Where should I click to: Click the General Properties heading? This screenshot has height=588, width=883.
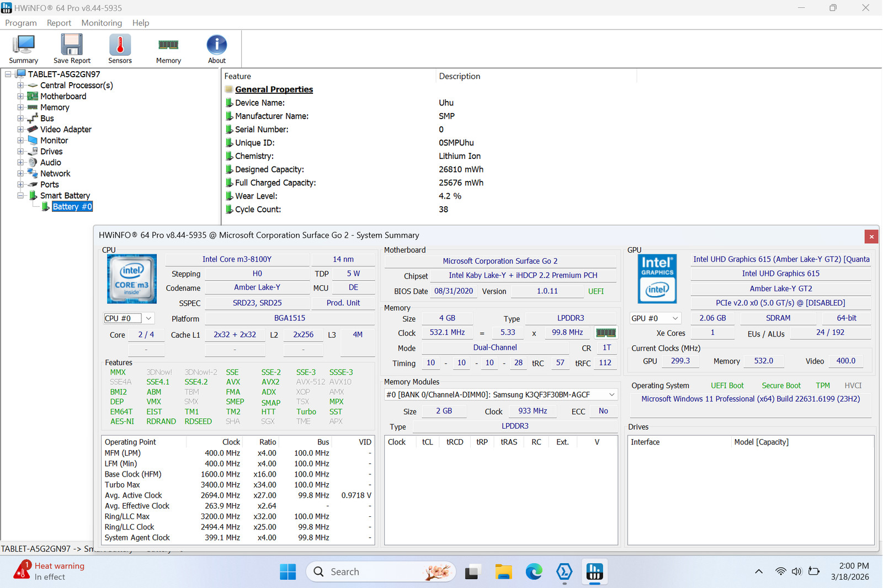pos(274,89)
